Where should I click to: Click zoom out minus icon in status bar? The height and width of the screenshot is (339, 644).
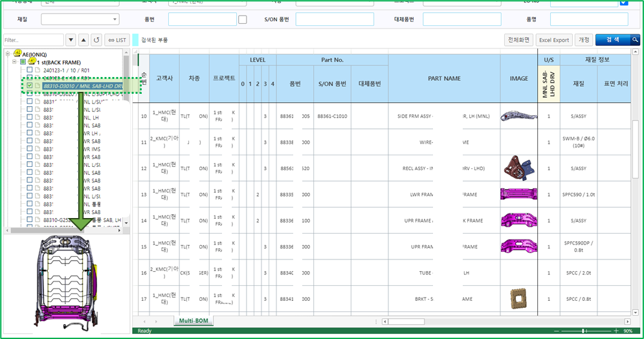(x=557, y=331)
